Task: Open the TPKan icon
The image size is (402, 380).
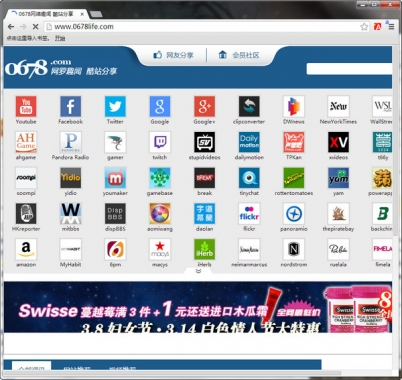Action: coord(294,142)
